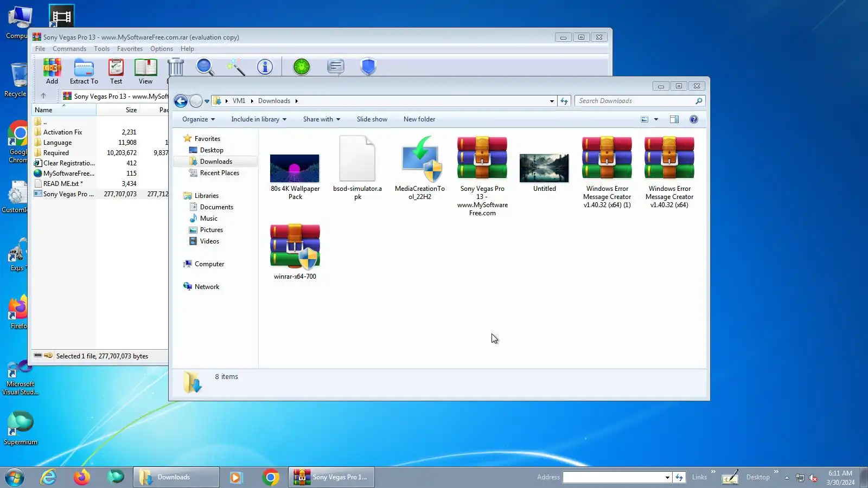Select MediaCreationTool_22H2 file
The height and width of the screenshot is (488, 868).
click(420, 168)
